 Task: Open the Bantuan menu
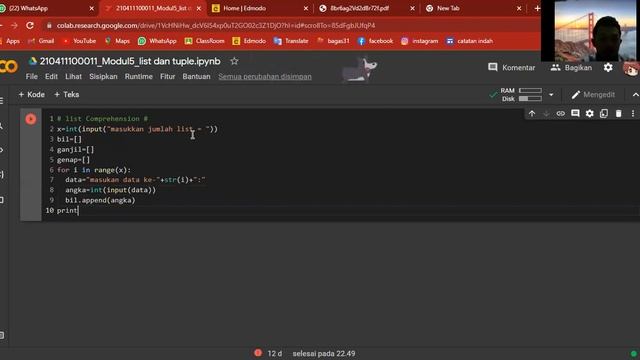pyautogui.click(x=196, y=76)
